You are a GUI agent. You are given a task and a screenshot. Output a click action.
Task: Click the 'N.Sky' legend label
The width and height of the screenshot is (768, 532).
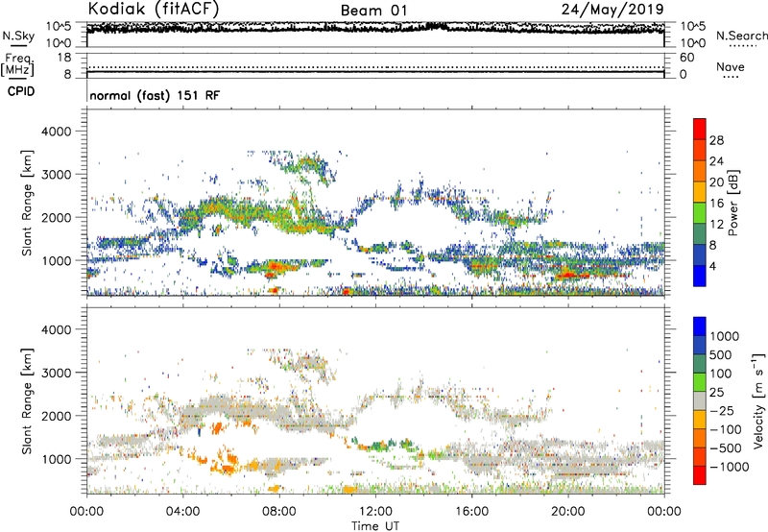(x=18, y=36)
